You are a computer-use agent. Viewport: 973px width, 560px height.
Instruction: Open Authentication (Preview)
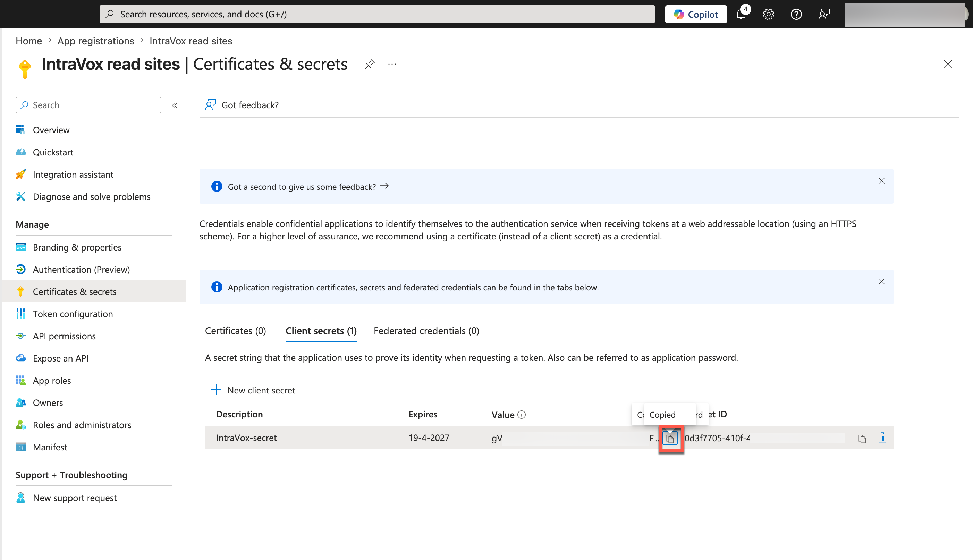[x=81, y=270]
